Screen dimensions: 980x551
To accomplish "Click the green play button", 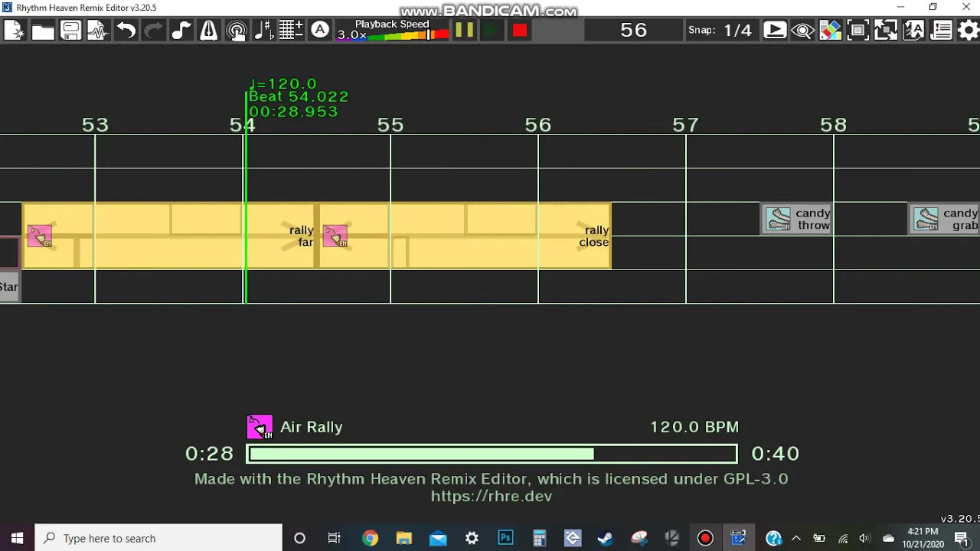I will point(492,31).
